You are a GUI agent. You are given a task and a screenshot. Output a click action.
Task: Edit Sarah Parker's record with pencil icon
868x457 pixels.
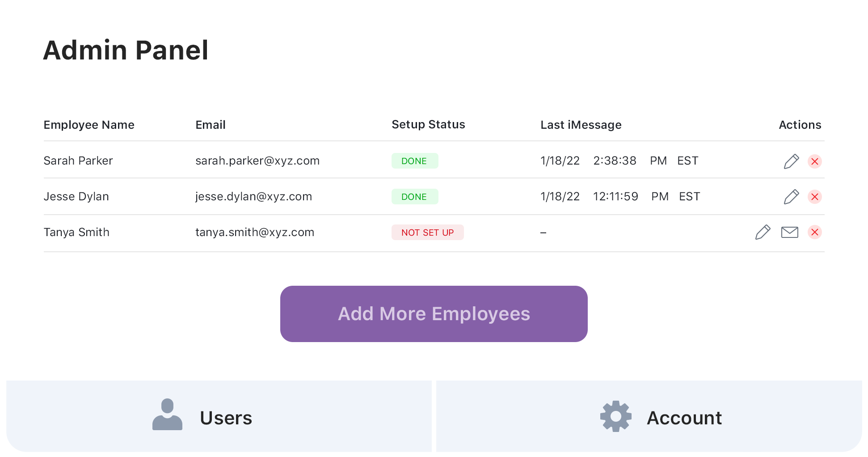click(x=791, y=161)
